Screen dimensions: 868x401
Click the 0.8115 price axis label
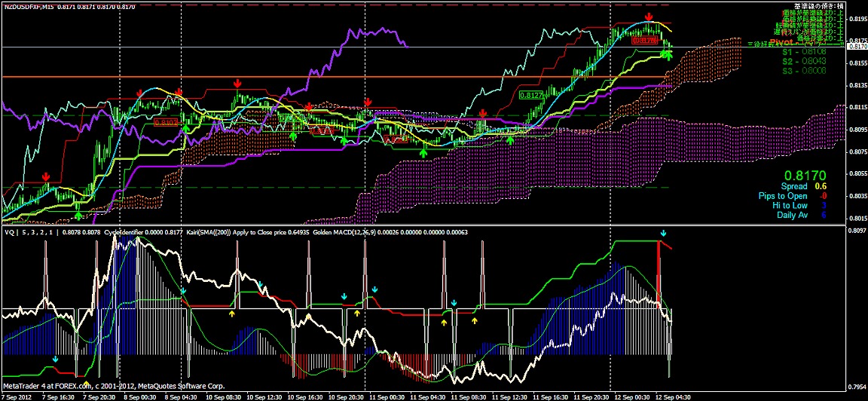(x=857, y=108)
